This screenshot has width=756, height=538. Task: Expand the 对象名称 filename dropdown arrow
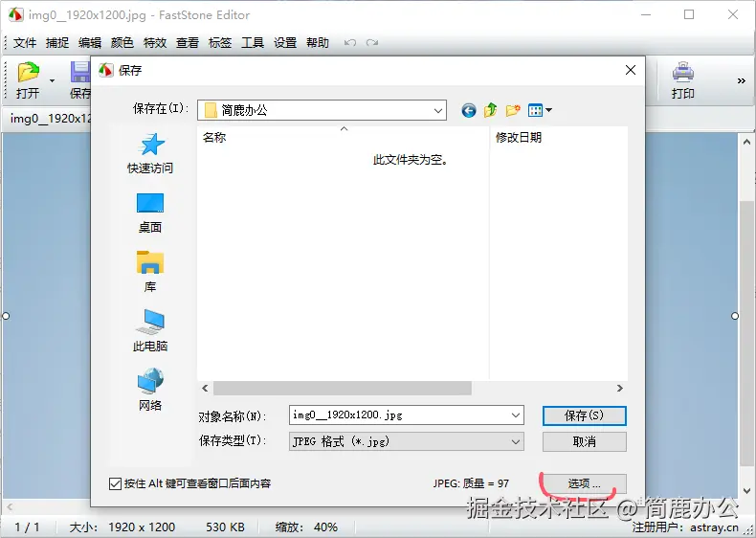516,415
